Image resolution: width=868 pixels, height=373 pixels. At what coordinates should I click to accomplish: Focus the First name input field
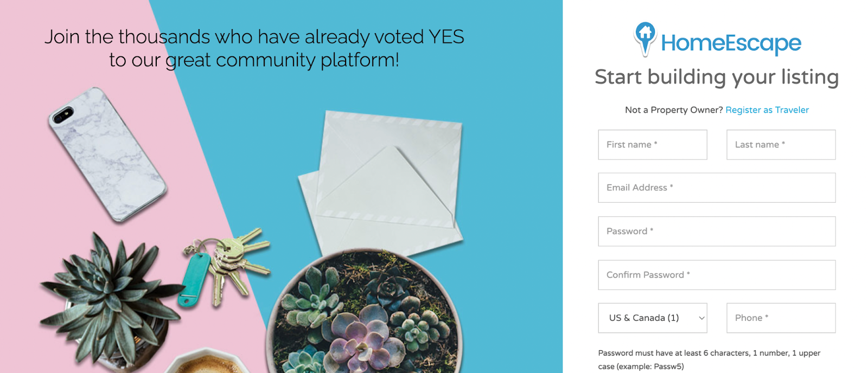point(652,145)
